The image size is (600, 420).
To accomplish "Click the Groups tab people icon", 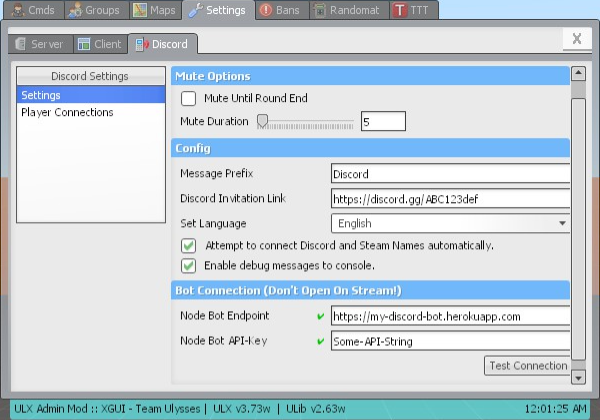I will pyautogui.click(x=75, y=10).
